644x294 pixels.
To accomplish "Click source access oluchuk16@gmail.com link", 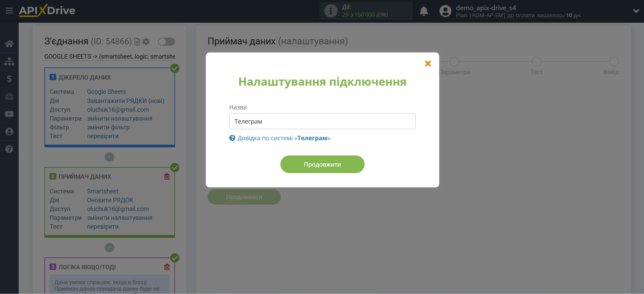I will point(118,110).
